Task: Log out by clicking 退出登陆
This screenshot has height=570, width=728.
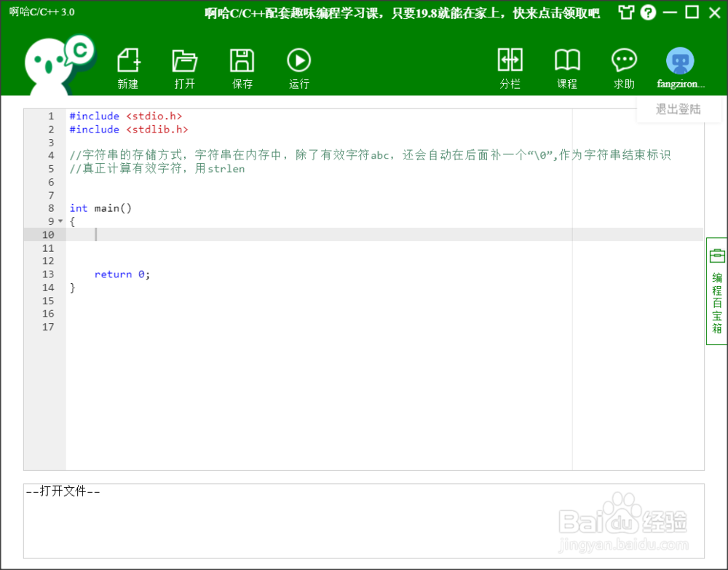Action: (678, 109)
